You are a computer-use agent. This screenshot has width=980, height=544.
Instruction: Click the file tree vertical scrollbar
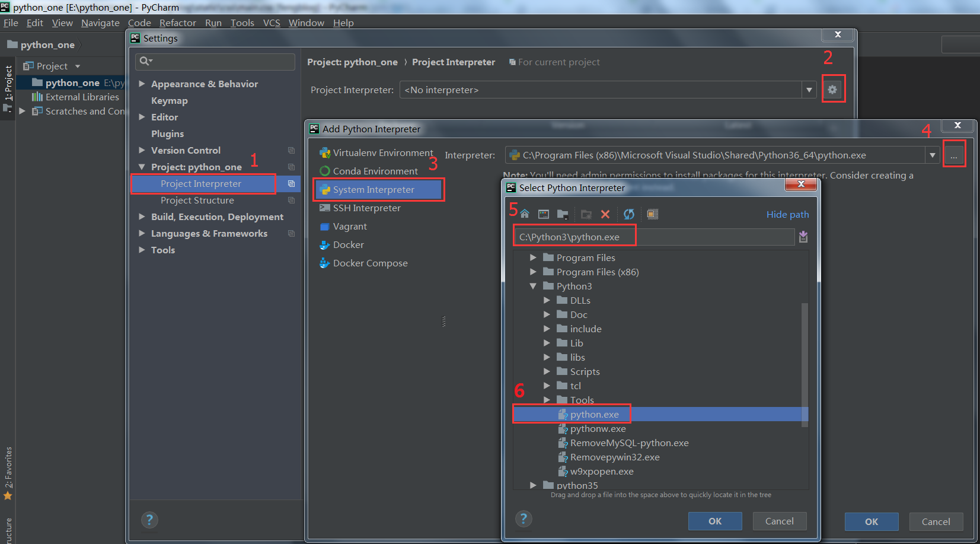[x=805, y=365]
